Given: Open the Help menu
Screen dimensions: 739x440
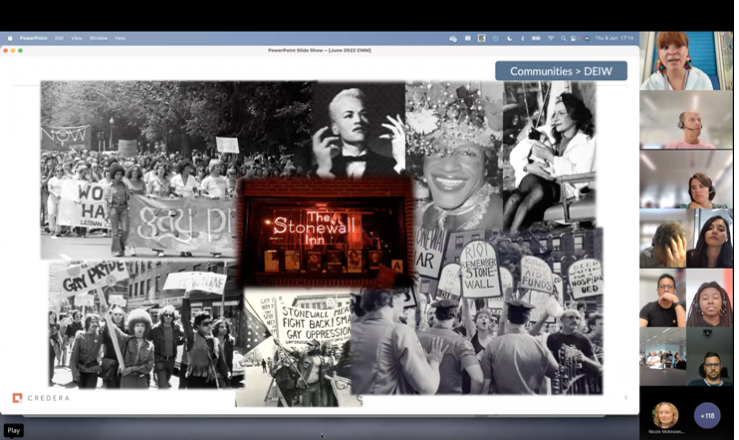Looking at the screenshot, I should coord(120,38).
